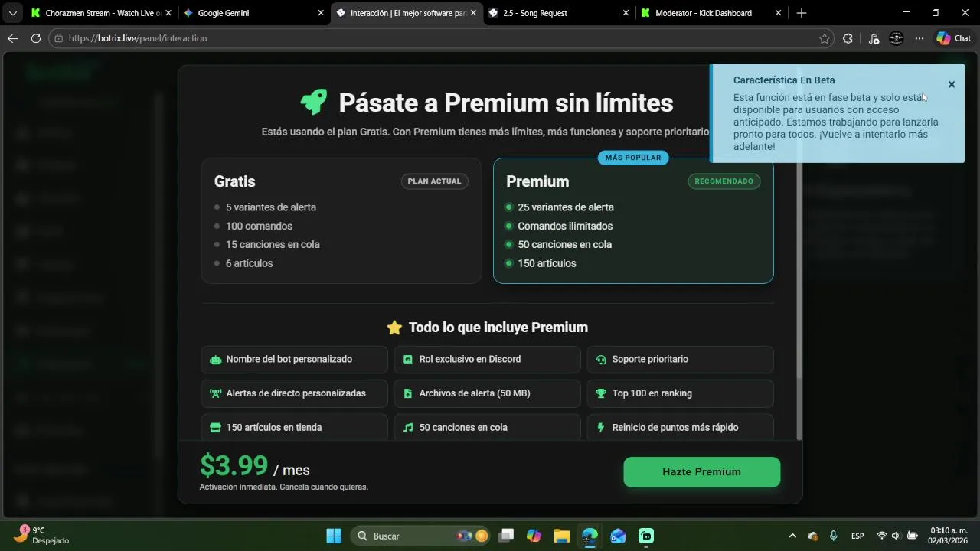Viewport: 980px width, 551px height.
Task: Click the Hazte Premium button
Action: coord(701,472)
